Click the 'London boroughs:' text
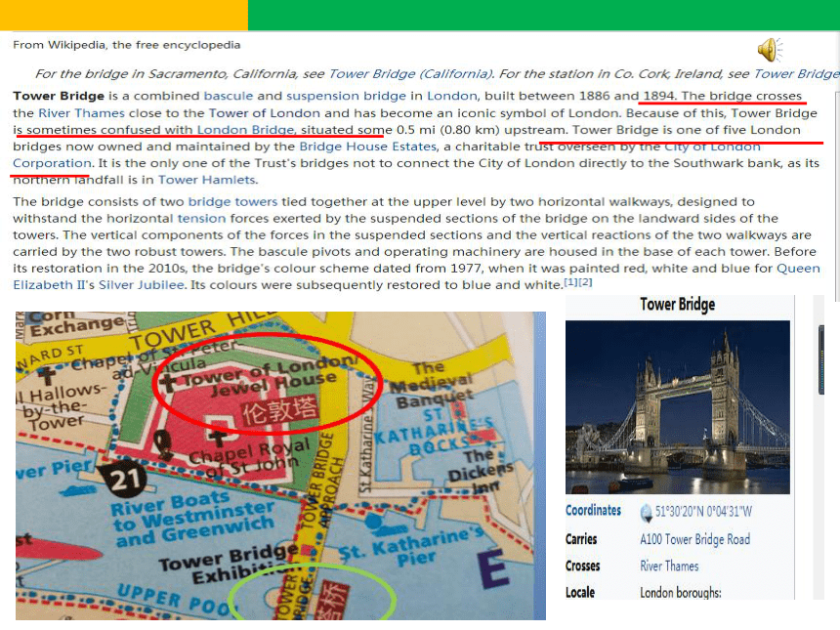 click(x=681, y=593)
